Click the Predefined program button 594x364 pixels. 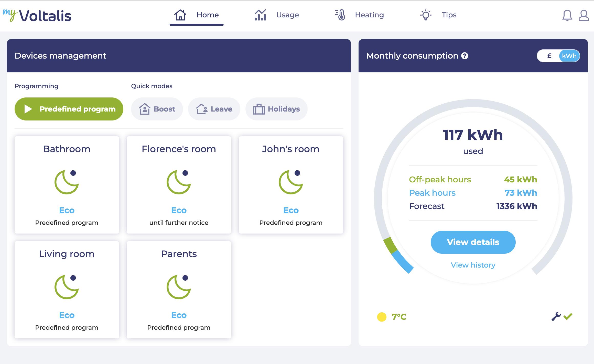click(69, 109)
